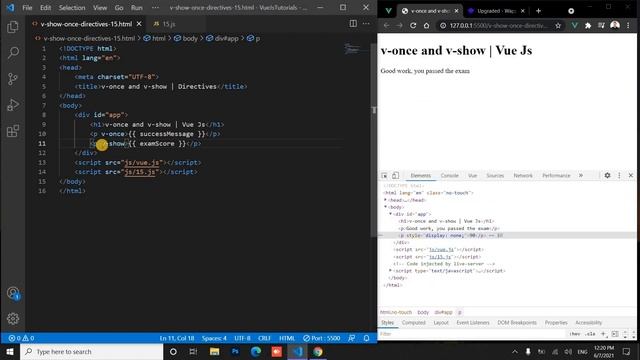The height and width of the screenshot is (360, 640).
Task: Open the VS Code Explorer view
Action: coord(13,27)
